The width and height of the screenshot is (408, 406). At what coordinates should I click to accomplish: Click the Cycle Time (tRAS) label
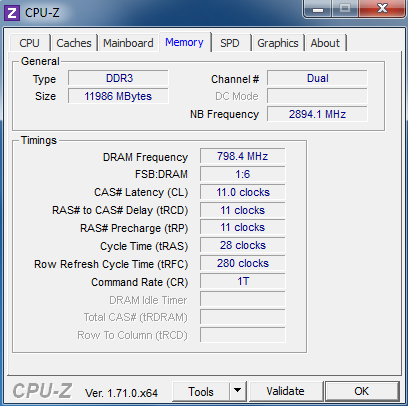coord(144,246)
